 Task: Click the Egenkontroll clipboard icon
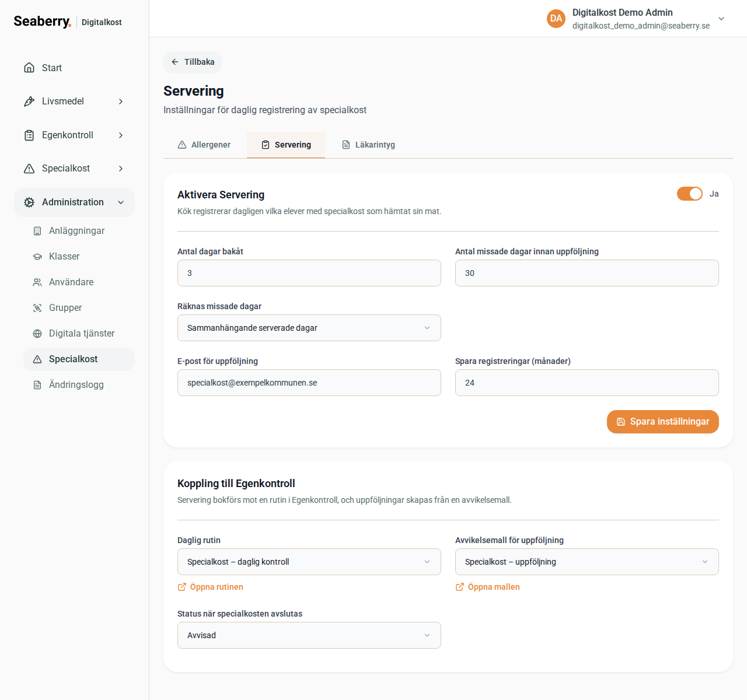click(29, 135)
